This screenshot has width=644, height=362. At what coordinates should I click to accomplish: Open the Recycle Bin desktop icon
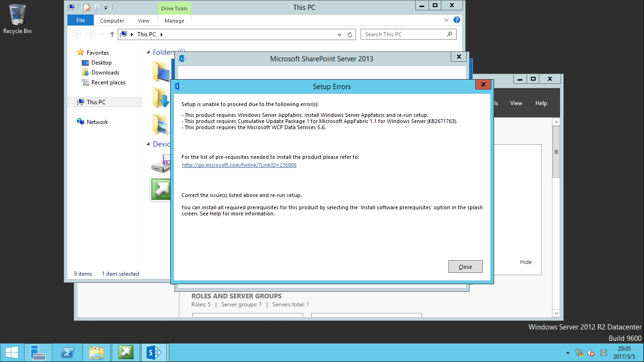[x=17, y=19]
